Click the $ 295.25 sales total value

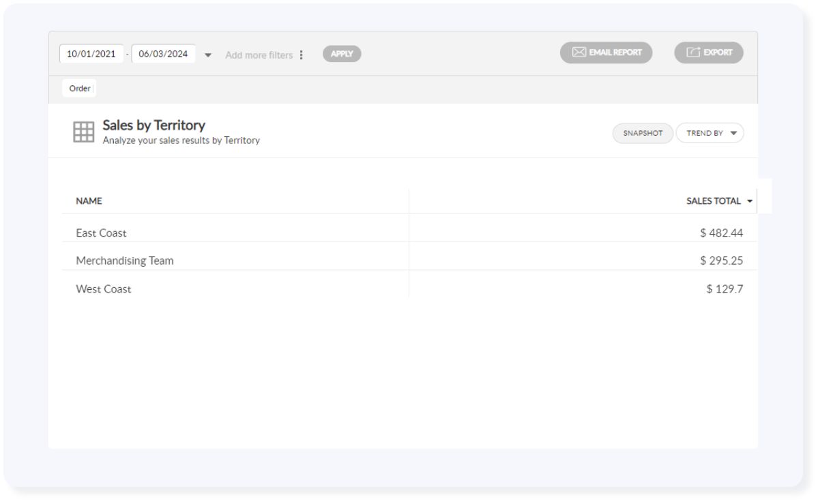[x=721, y=261]
